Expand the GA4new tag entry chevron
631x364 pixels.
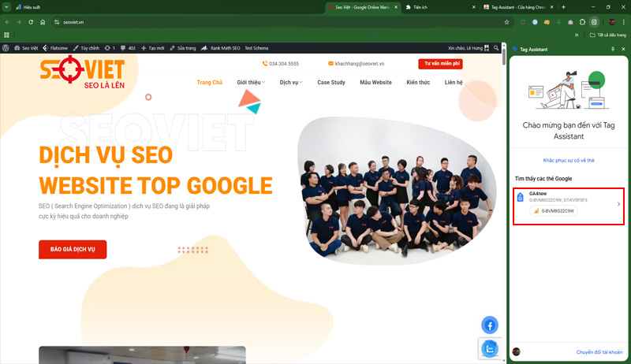pos(618,204)
